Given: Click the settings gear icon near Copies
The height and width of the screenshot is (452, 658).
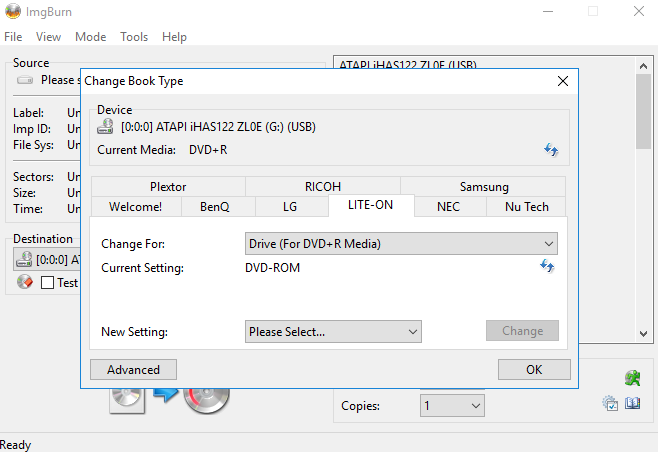Looking at the screenshot, I should (x=610, y=404).
